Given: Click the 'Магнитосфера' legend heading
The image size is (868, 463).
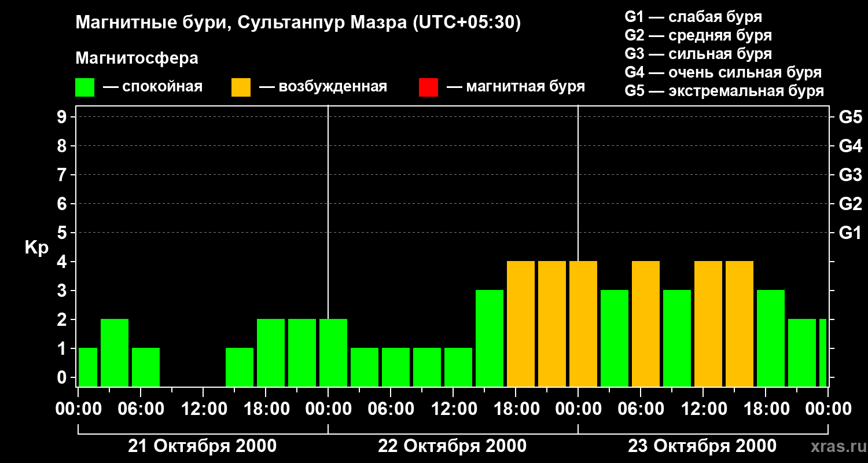Looking at the screenshot, I should [x=137, y=58].
